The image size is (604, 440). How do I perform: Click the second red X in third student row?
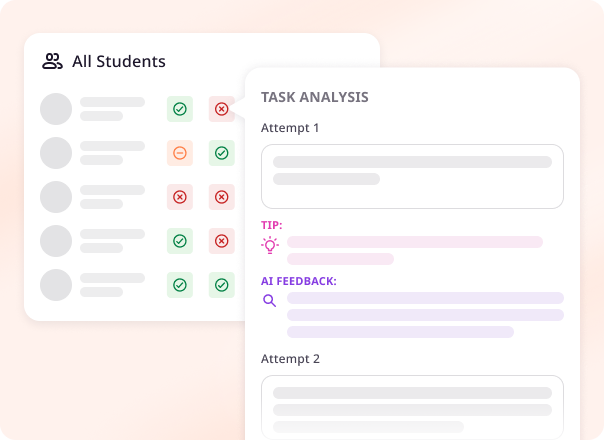pyautogui.click(x=221, y=197)
